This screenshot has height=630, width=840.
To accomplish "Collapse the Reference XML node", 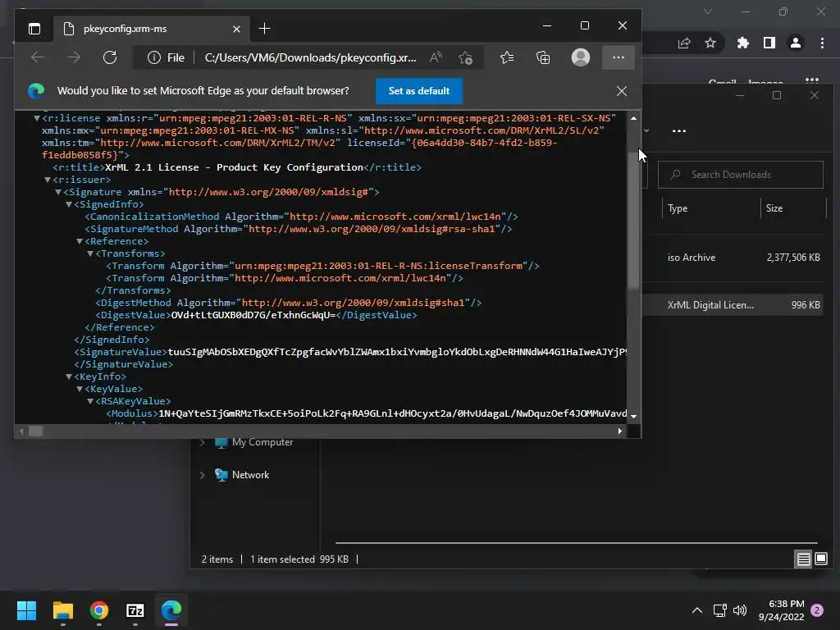I will 80,242.
